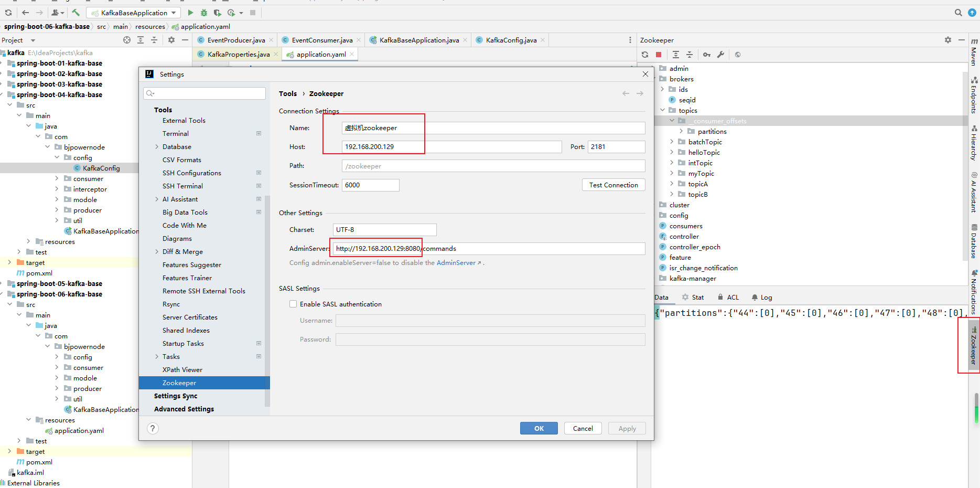This screenshot has width=980, height=488.
Task: Open Settings help question mark
Action: pyautogui.click(x=153, y=429)
